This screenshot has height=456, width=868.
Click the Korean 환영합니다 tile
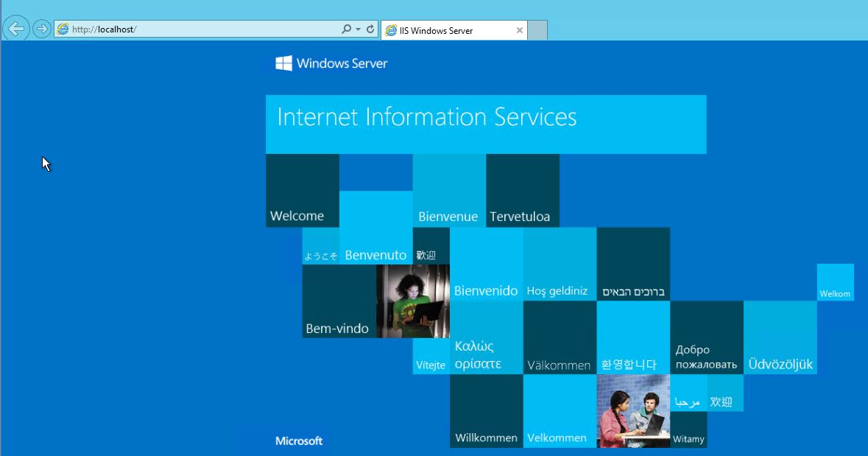[633, 337]
